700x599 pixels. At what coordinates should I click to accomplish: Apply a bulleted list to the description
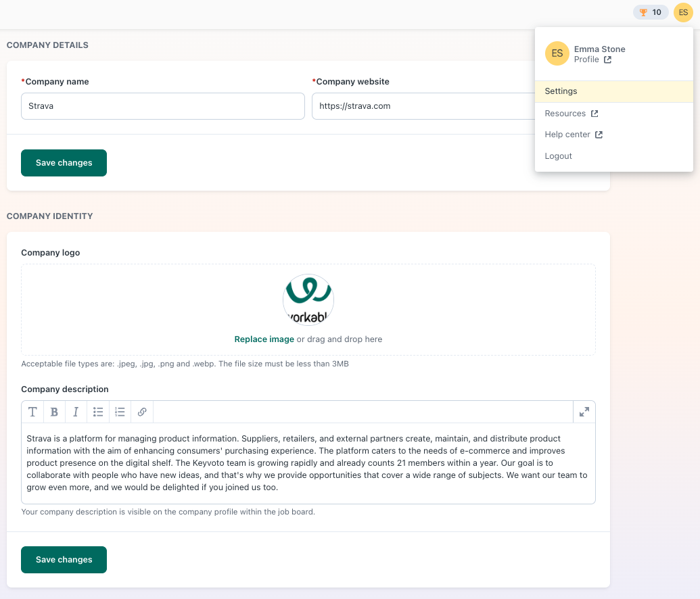tap(97, 411)
